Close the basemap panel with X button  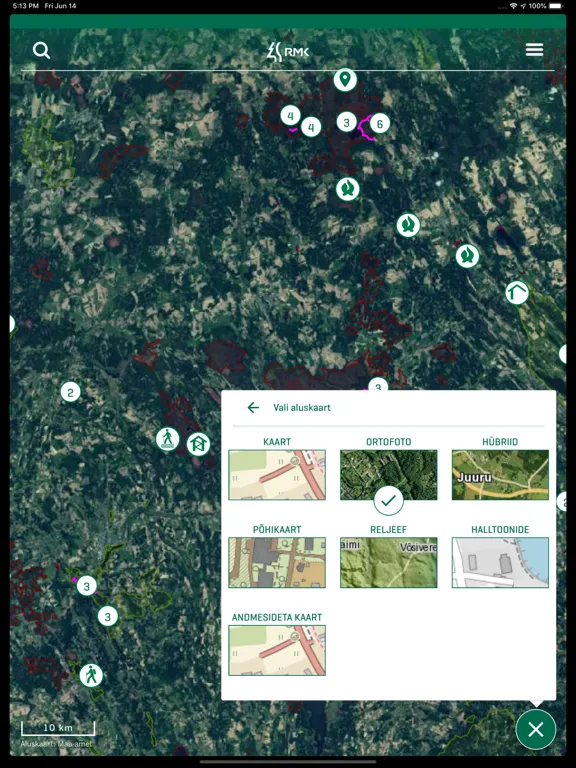pos(536,730)
